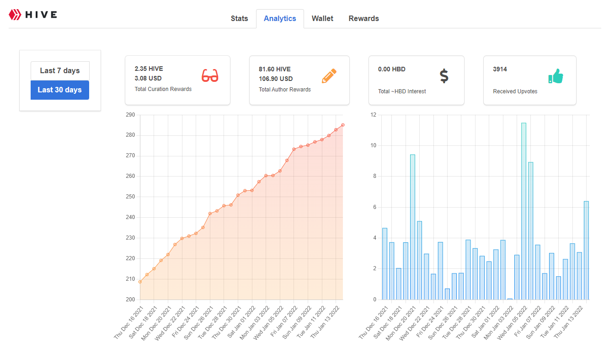This screenshot has width=609, height=364.
Task: Go to the Rewards tab
Action: tap(364, 19)
